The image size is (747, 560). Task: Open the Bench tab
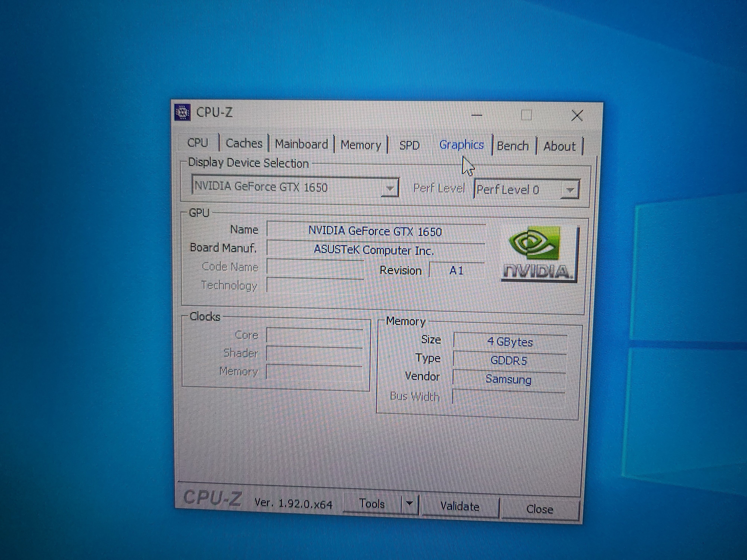(513, 146)
